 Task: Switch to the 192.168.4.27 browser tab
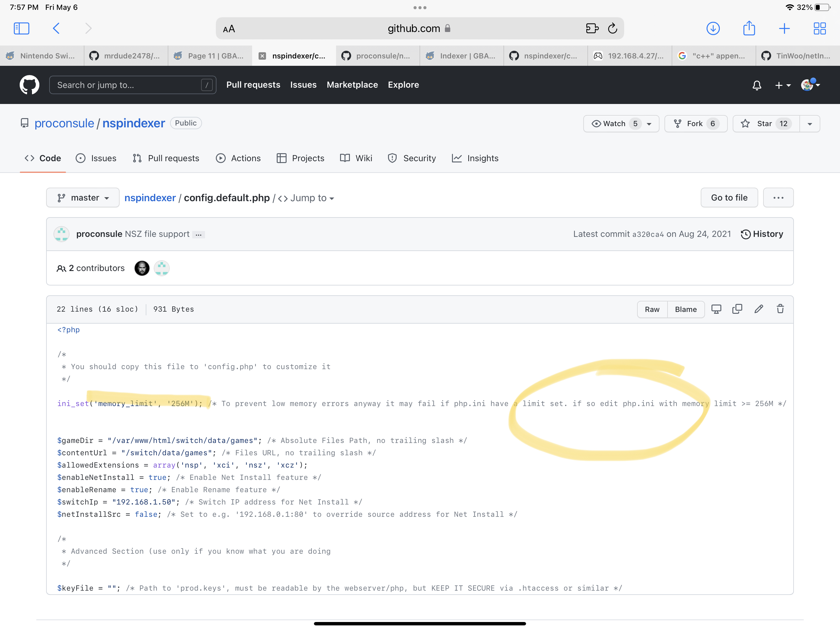630,56
